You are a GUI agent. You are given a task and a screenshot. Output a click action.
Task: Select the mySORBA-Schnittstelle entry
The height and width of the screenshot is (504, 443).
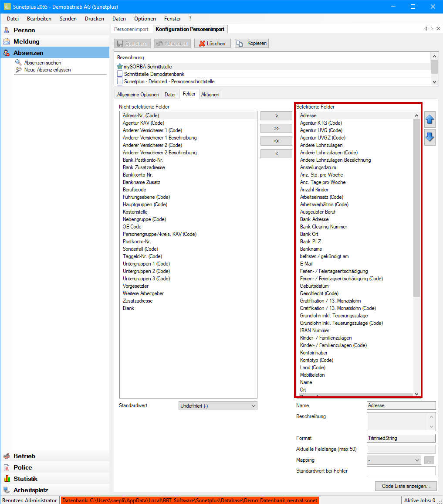pos(148,67)
